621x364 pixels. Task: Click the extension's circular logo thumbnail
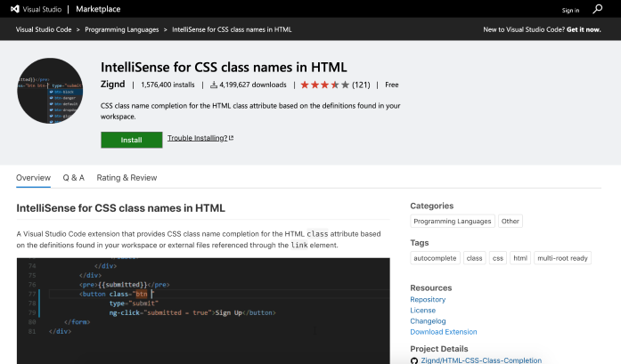click(50, 91)
